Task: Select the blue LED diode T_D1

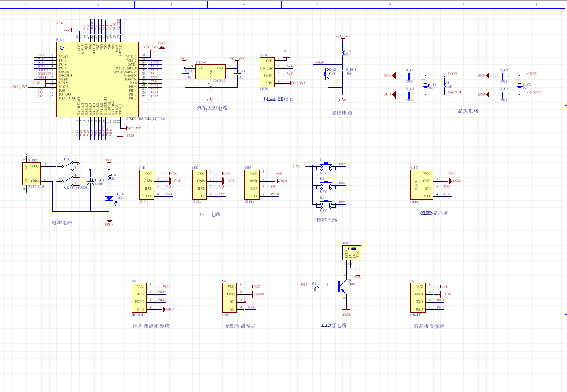Action: (109, 198)
